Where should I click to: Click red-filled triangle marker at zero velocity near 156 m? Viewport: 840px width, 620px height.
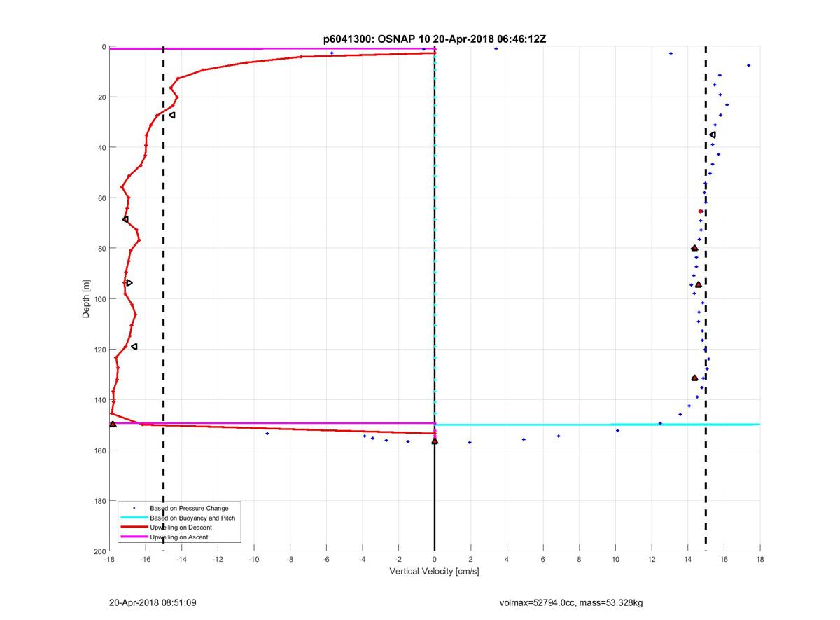coord(435,441)
